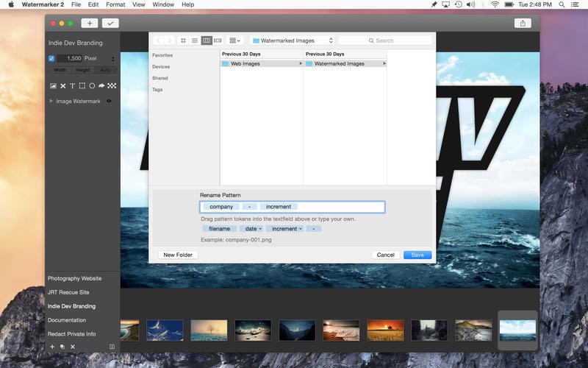This screenshot has width=588, height=368.
Task: Click the share button in toolbar
Action: (x=523, y=24)
